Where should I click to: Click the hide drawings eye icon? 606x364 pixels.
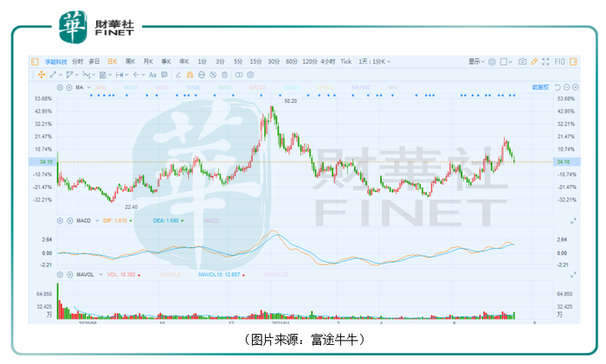(x=202, y=74)
